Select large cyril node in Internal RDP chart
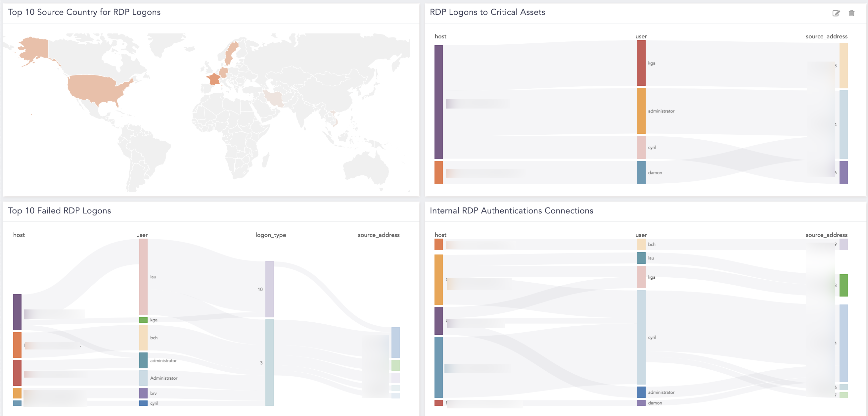868x416 pixels. [x=641, y=337]
